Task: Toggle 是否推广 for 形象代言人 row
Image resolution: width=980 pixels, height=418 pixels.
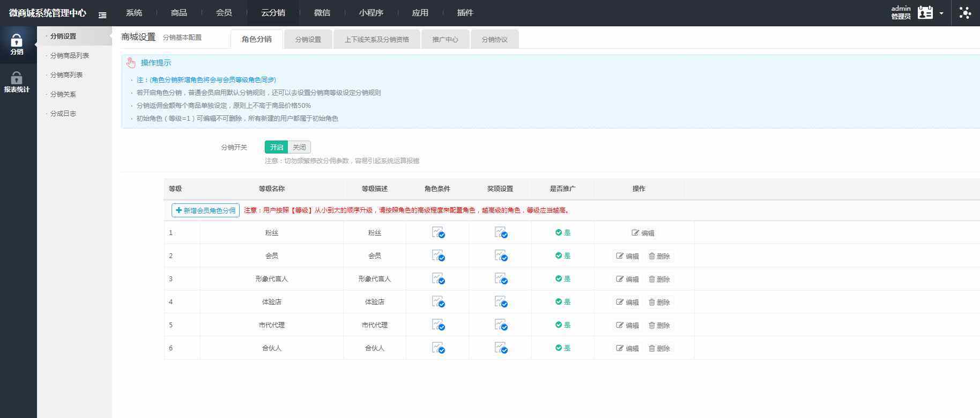Action: click(x=562, y=278)
